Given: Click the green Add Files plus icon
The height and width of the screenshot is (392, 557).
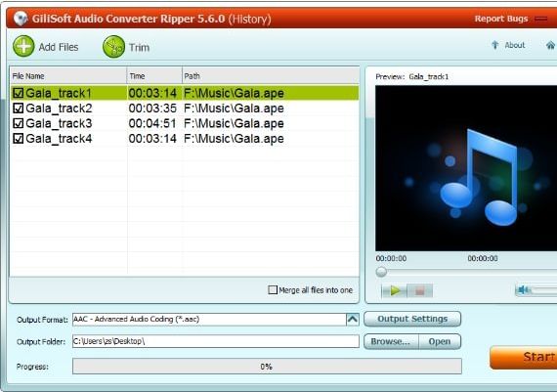Looking at the screenshot, I should (x=23, y=46).
